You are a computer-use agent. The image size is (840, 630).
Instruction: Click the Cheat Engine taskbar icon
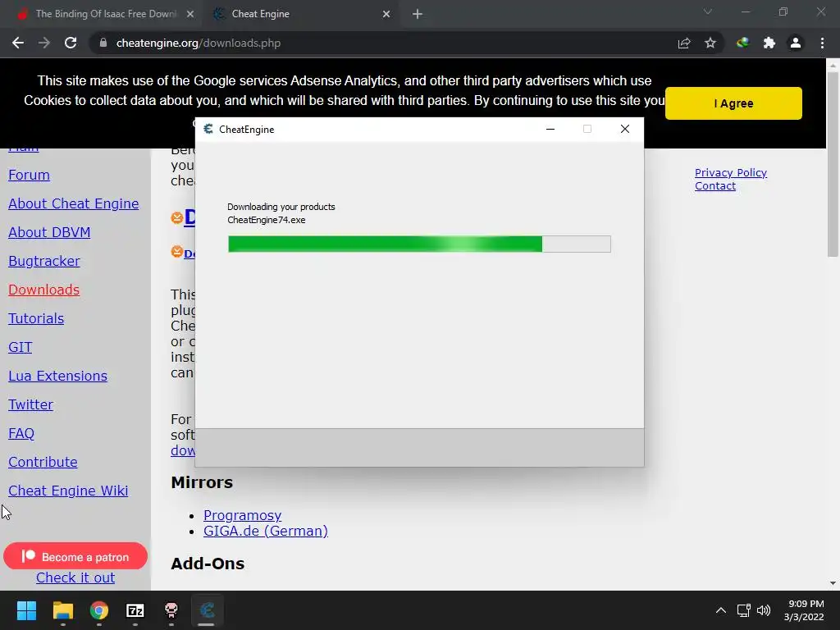208,610
